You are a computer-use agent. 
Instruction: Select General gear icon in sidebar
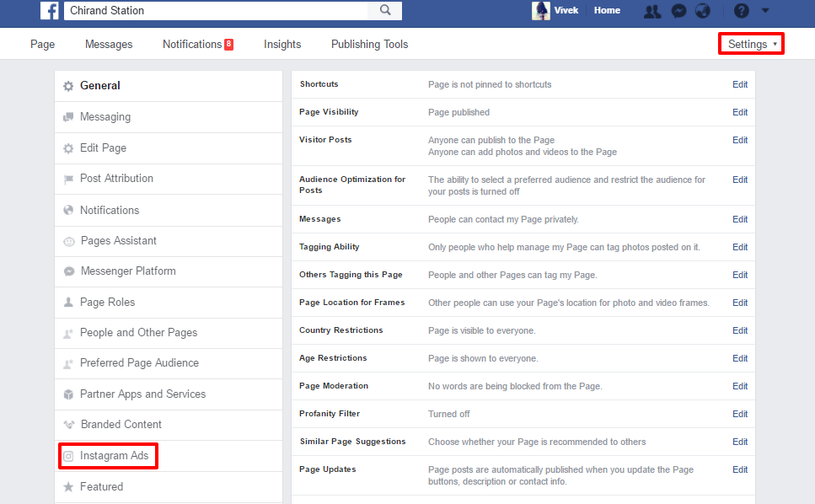(x=68, y=86)
